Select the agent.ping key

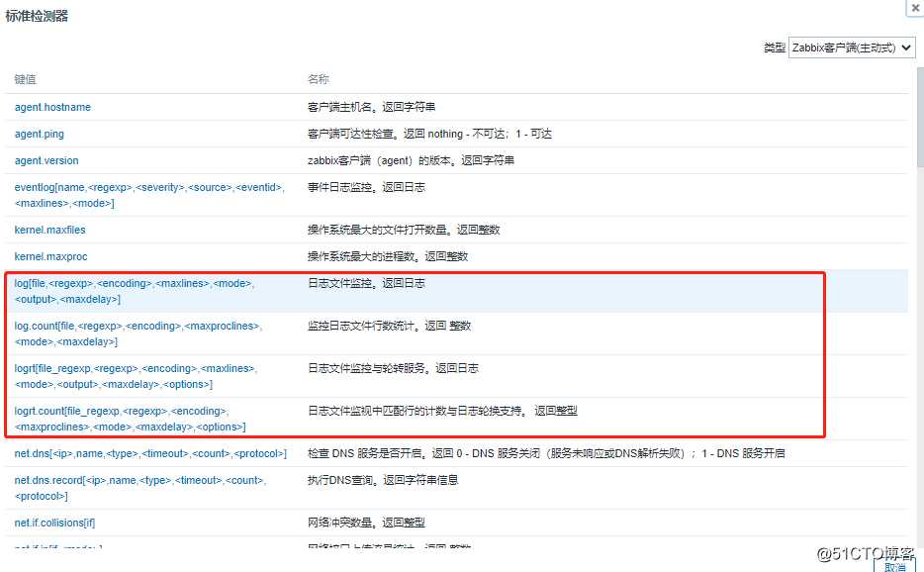click(x=39, y=134)
